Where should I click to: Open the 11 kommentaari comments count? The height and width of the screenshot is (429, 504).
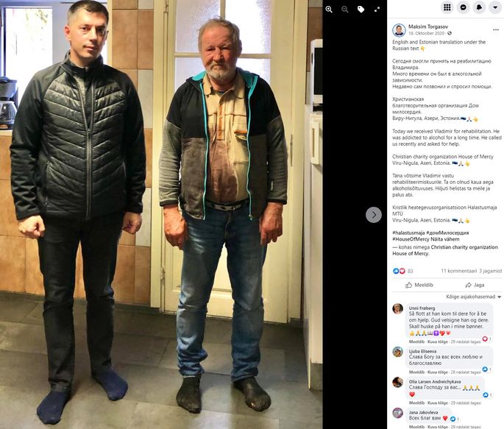click(458, 271)
